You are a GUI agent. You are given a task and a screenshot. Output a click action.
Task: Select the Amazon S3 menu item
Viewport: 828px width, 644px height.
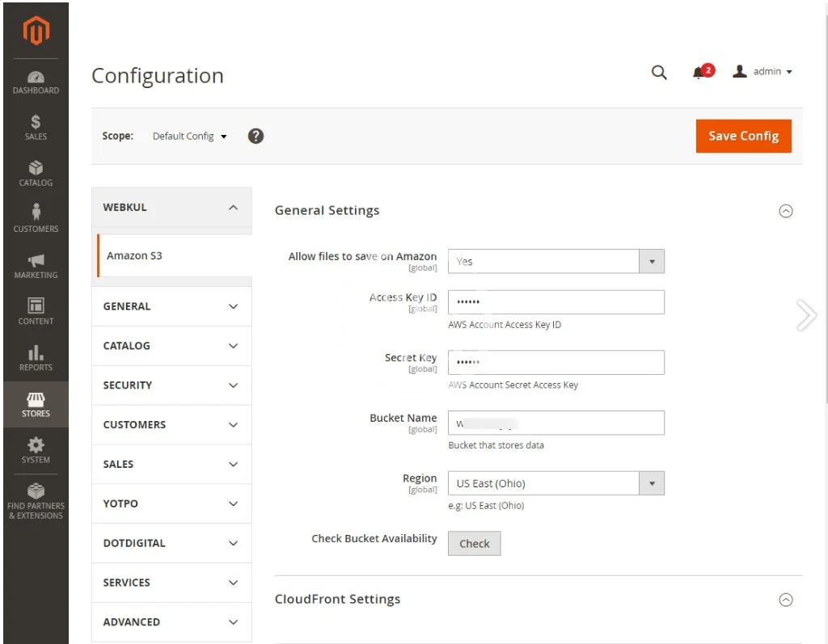pos(134,255)
